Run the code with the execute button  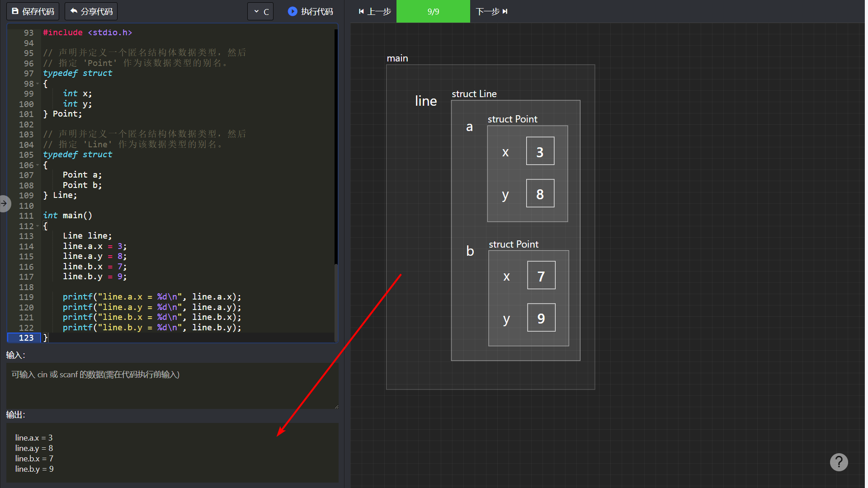(x=311, y=11)
